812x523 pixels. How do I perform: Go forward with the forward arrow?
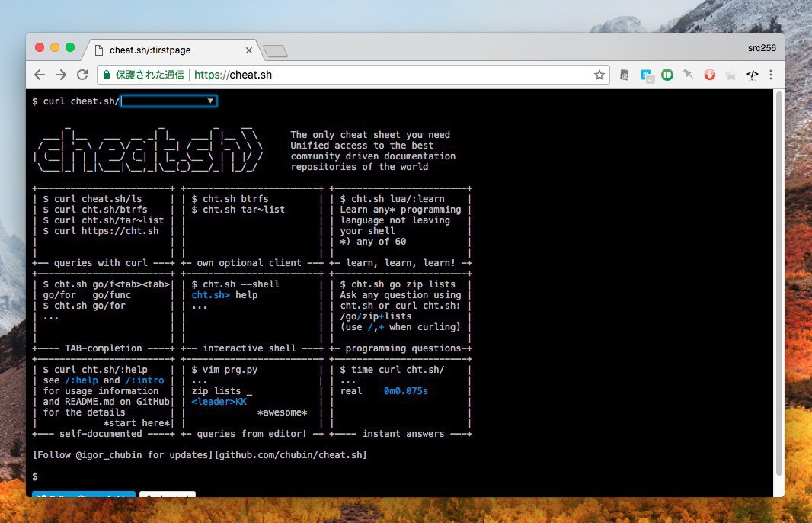[x=61, y=75]
